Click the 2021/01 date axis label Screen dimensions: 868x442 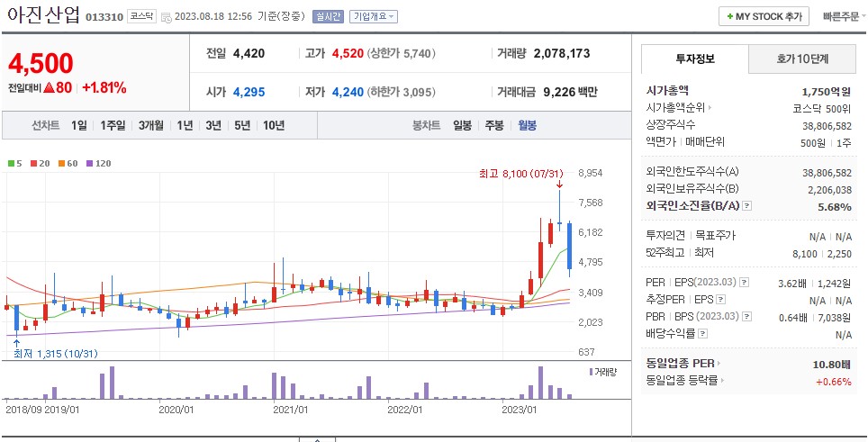(x=291, y=410)
